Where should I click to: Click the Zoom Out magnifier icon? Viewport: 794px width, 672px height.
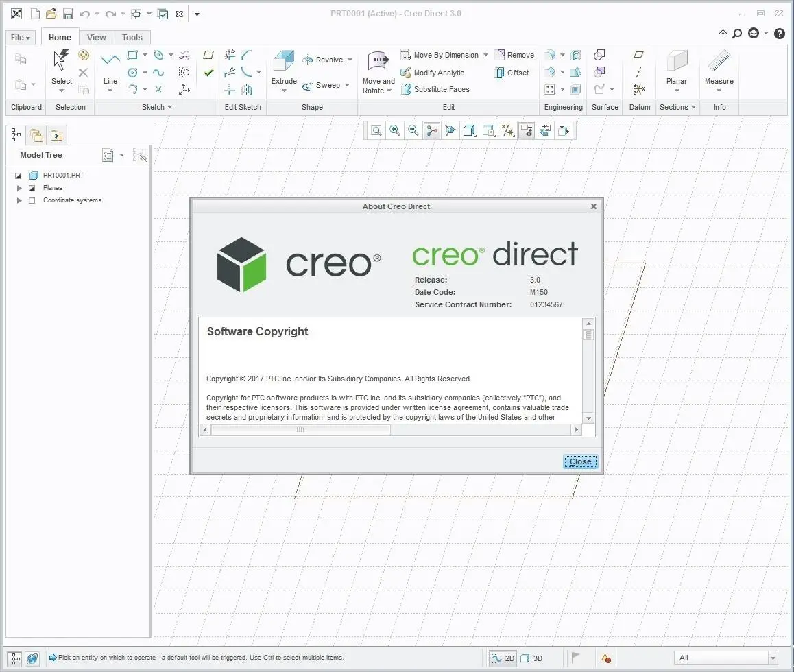point(413,131)
